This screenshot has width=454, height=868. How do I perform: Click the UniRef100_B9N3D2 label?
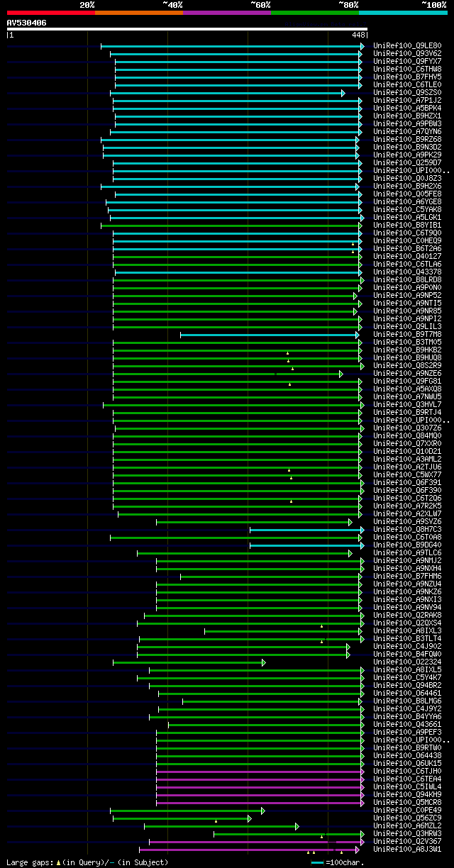pos(407,148)
